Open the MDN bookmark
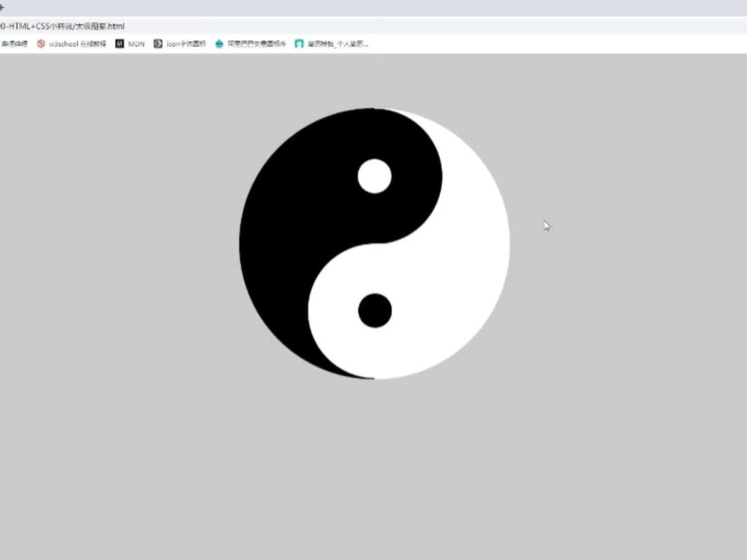This screenshot has width=747, height=560. pyautogui.click(x=130, y=44)
